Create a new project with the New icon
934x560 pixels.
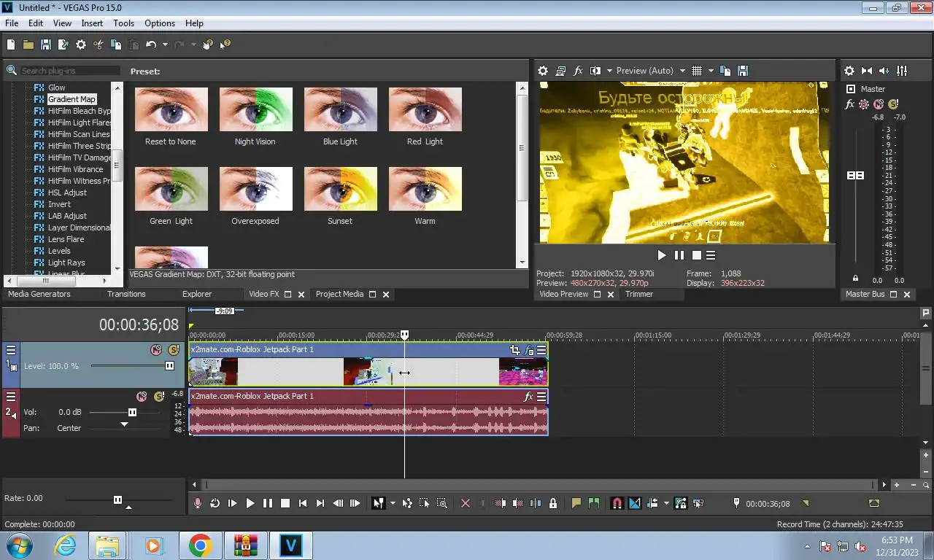coord(10,44)
